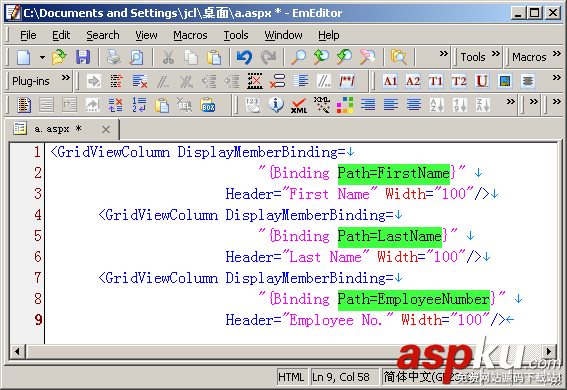Image resolution: width=567 pixels, height=390 pixels.
Task: Open the colored squares palette icon
Action: point(345,105)
